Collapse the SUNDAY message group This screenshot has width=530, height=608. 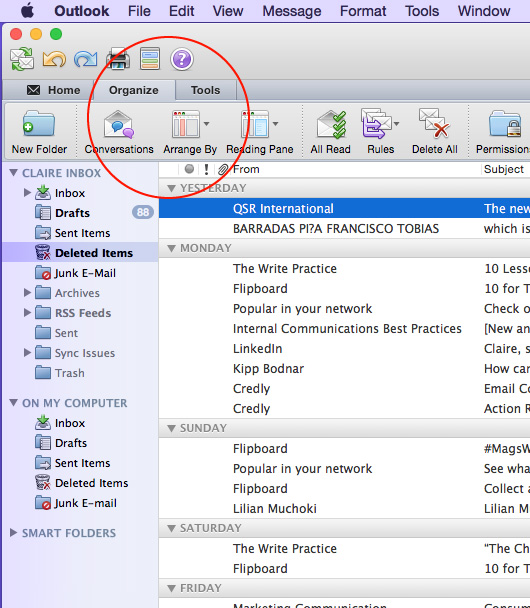(x=171, y=428)
